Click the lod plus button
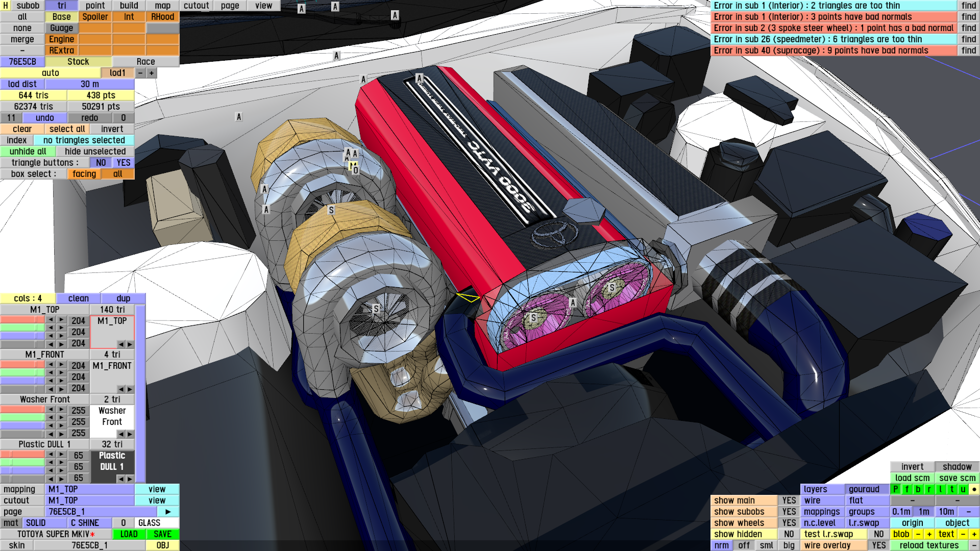Screen dimensions: 980x551 152,73
